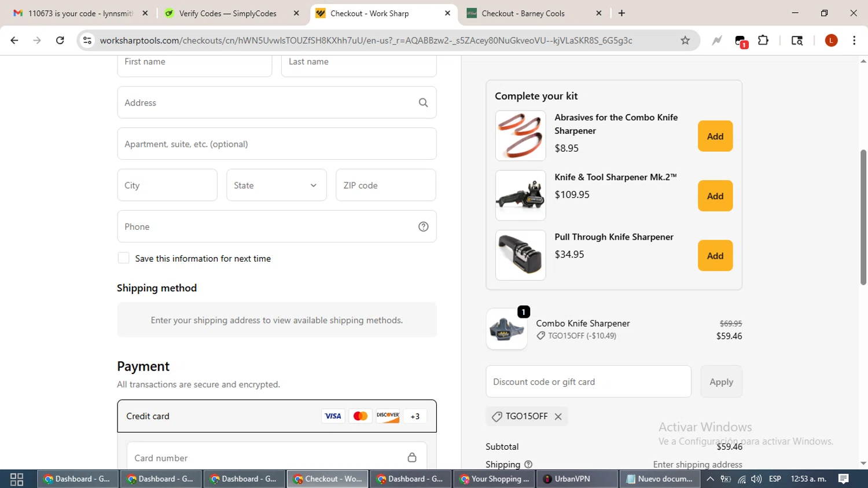Show the +3 additional card types
The image size is (868, 488).
pos(415,416)
